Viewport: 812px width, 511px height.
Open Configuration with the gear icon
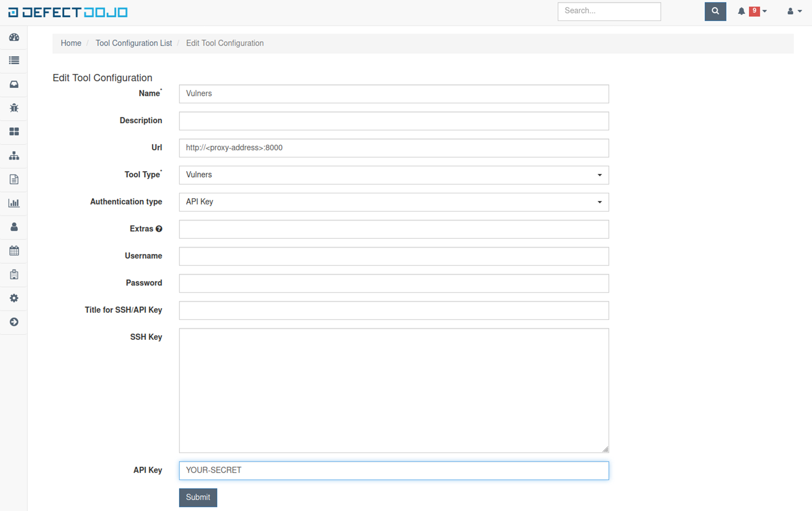click(13, 298)
